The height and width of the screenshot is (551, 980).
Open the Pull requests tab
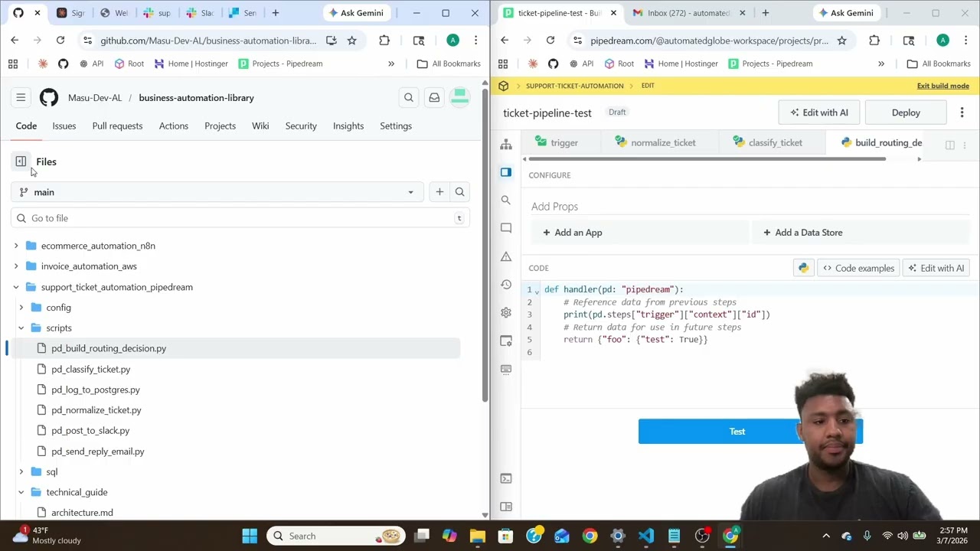coord(117,126)
